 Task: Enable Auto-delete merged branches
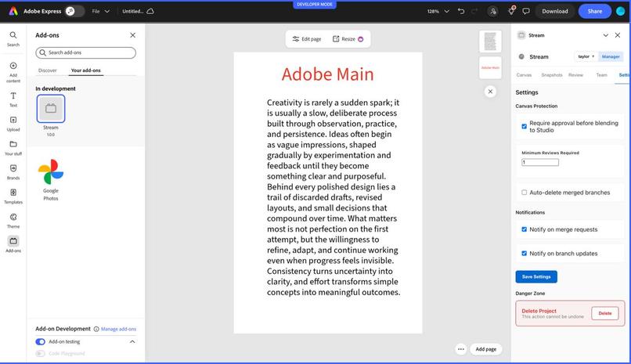[x=524, y=193]
